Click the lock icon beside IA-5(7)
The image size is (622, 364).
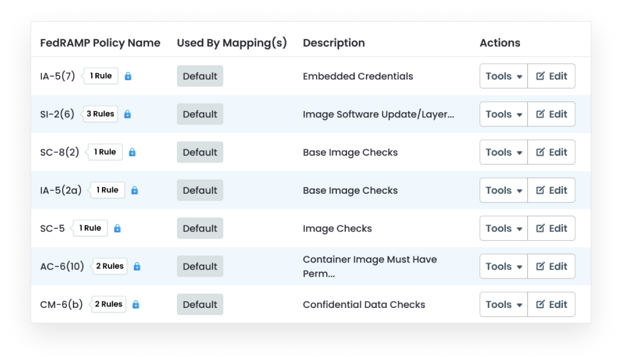[x=128, y=76]
